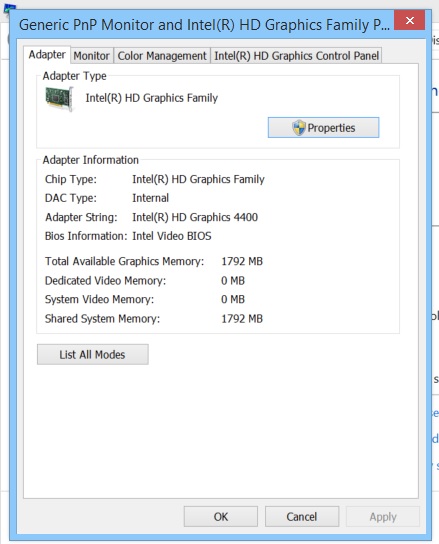Click Bios Information value 'Intel Video BIOS'
Viewport: 439px width, 544px height.
(172, 236)
